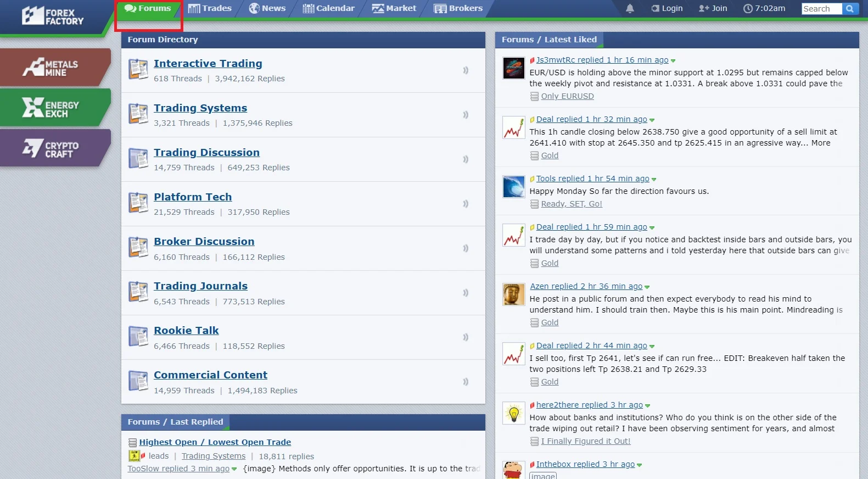Expand the Rookie Talk row arrow
The width and height of the screenshot is (868, 479).
pyautogui.click(x=466, y=337)
